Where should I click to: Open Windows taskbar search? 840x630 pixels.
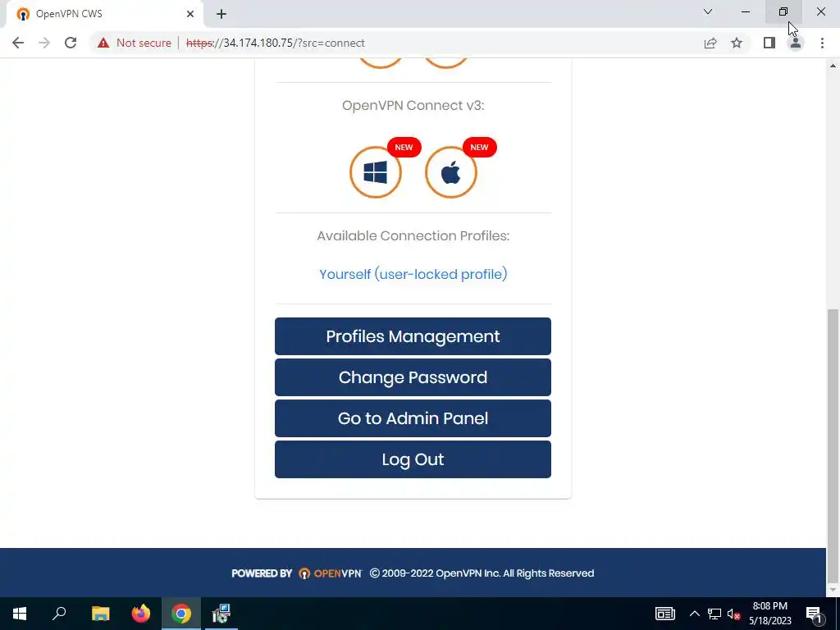(x=59, y=614)
